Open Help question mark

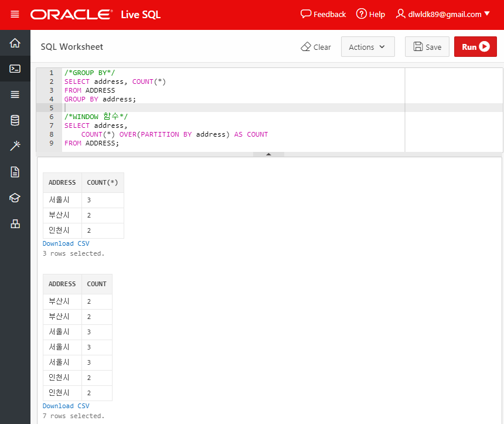[370, 14]
